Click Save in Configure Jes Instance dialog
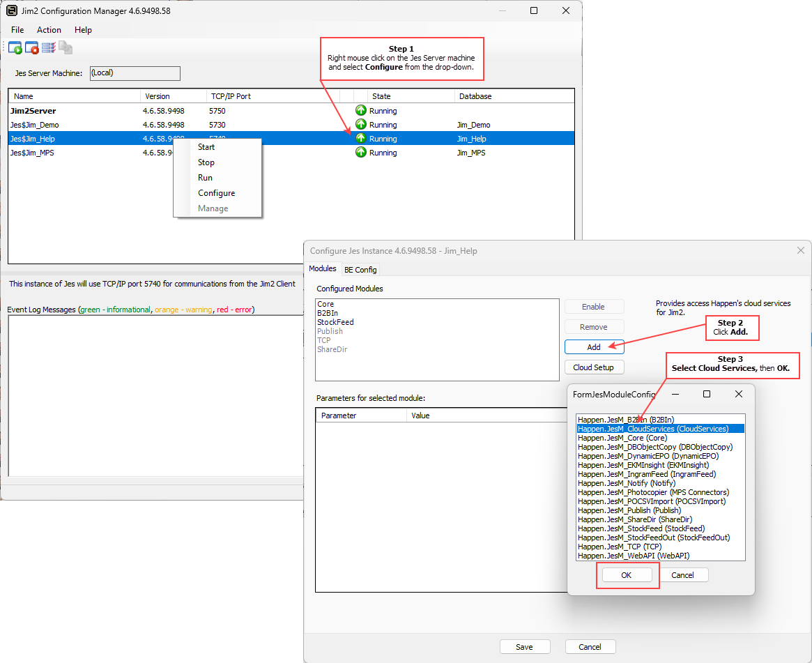 524,647
